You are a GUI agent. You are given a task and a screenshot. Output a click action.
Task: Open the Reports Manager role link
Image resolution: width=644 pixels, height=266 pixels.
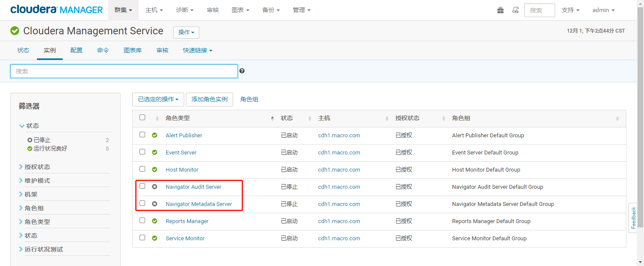point(187,221)
